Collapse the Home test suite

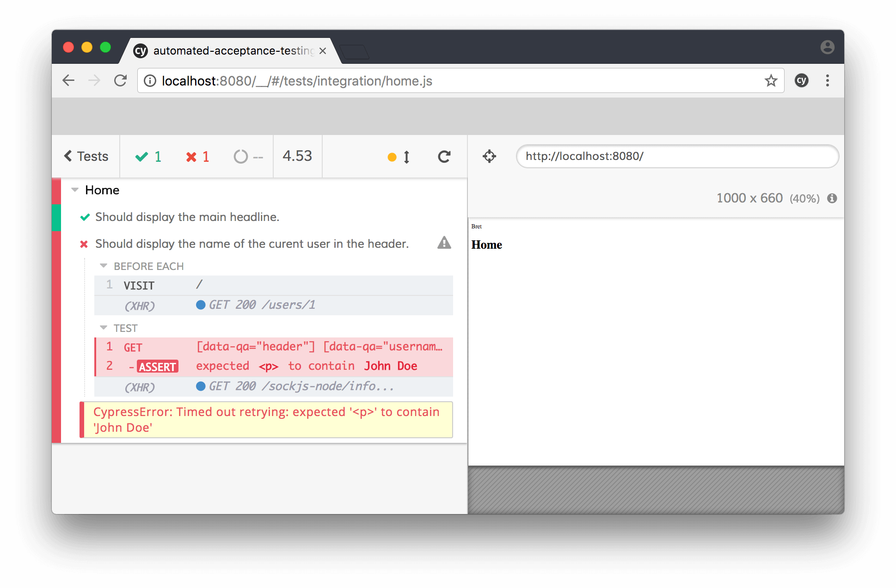click(75, 190)
